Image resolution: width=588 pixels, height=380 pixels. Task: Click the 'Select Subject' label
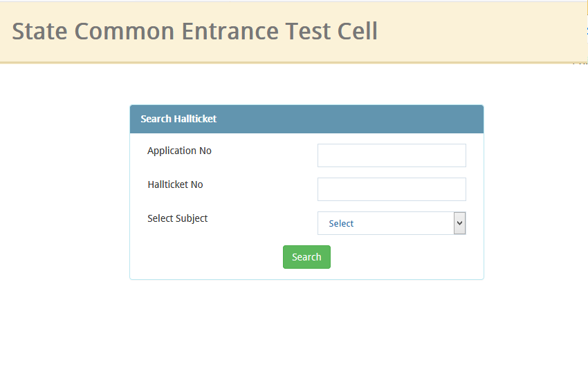click(x=177, y=218)
